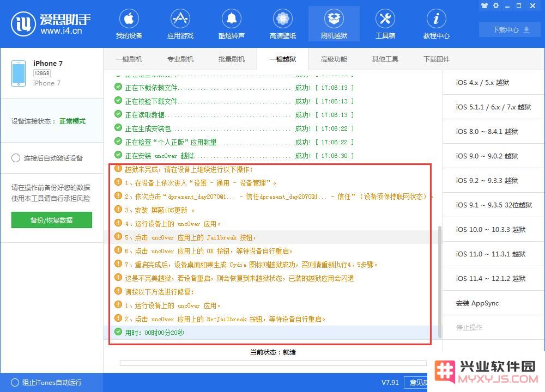Switch to 一键刷机 tab
The image size is (545, 392).
(129, 59)
